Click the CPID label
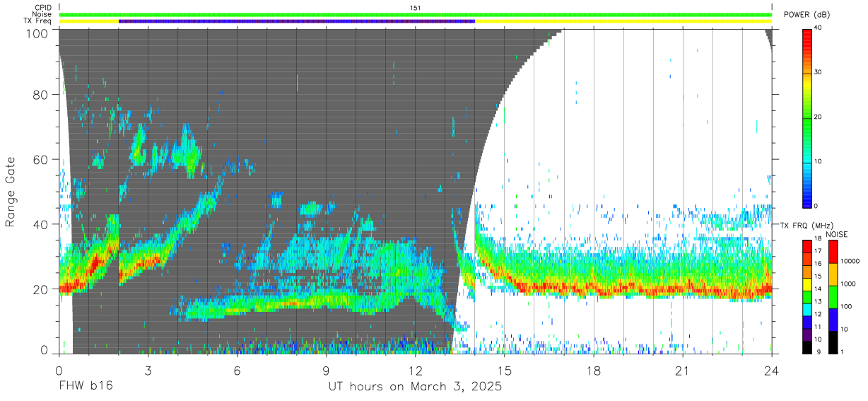Image resolution: width=868 pixels, height=401 pixels. pyautogui.click(x=43, y=8)
